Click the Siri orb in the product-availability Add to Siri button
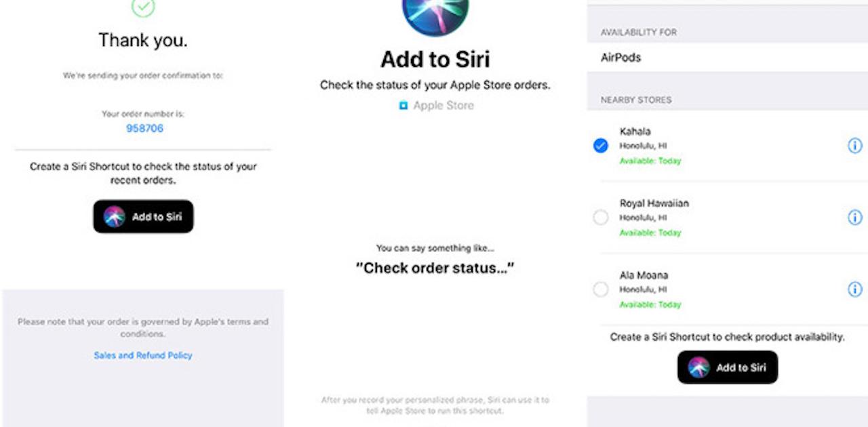This screenshot has height=427, width=868. click(698, 367)
